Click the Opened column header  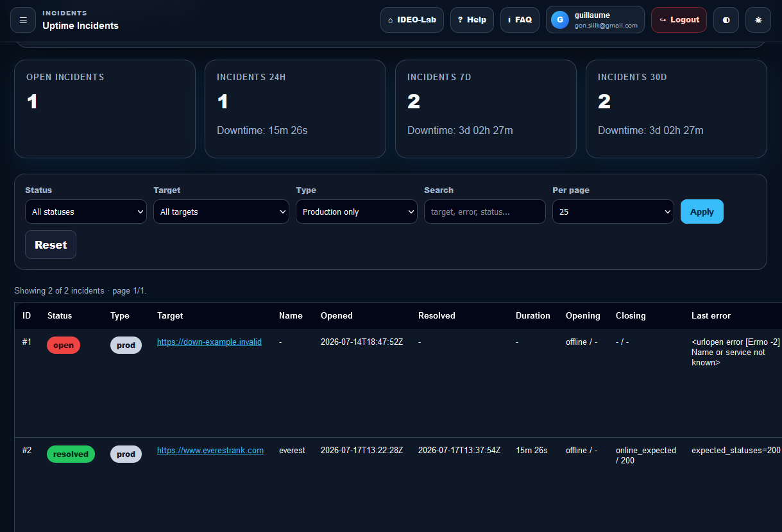tap(337, 315)
